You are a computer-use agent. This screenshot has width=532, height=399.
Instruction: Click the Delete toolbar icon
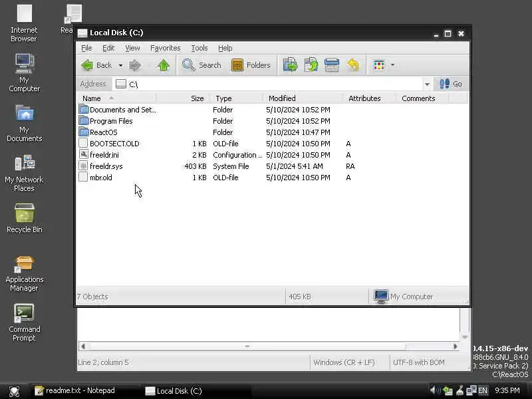tap(331, 65)
